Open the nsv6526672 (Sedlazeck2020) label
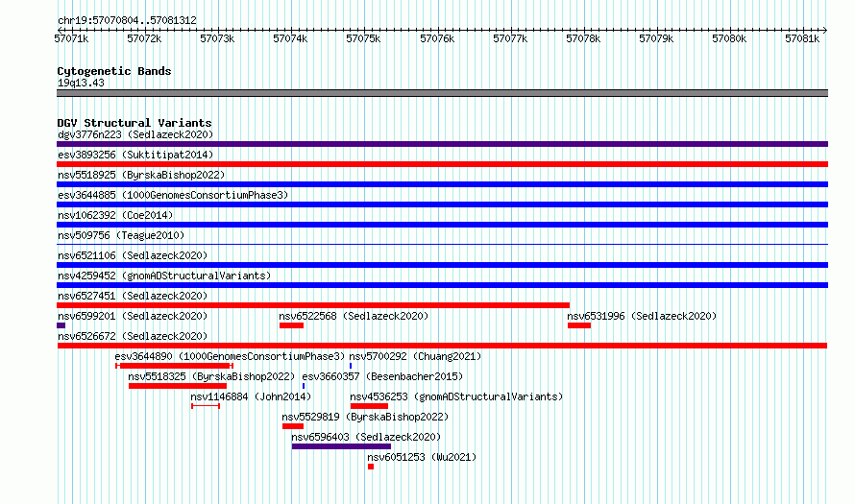855x504 pixels. click(133, 336)
